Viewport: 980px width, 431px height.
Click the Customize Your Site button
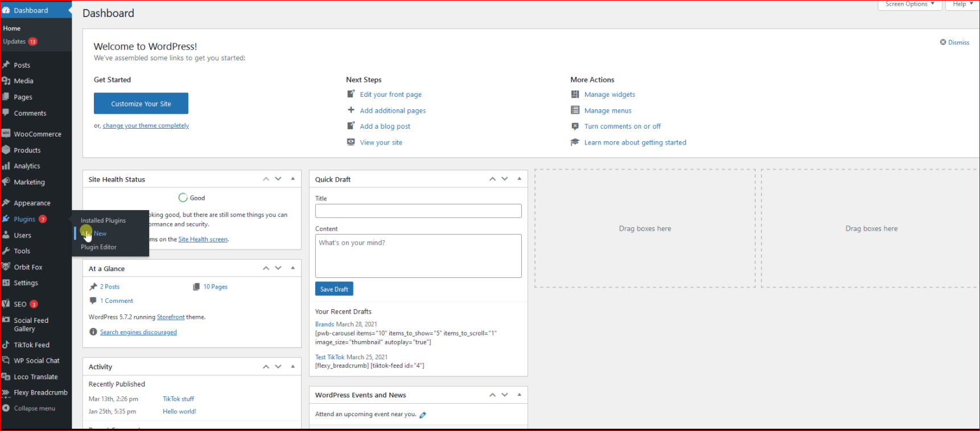[x=141, y=104]
